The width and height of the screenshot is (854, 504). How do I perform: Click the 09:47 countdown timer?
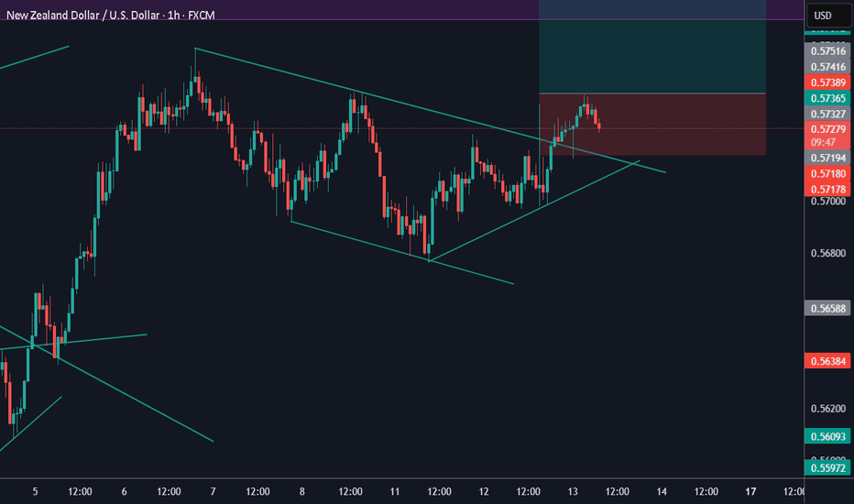(x=823, y=143)
